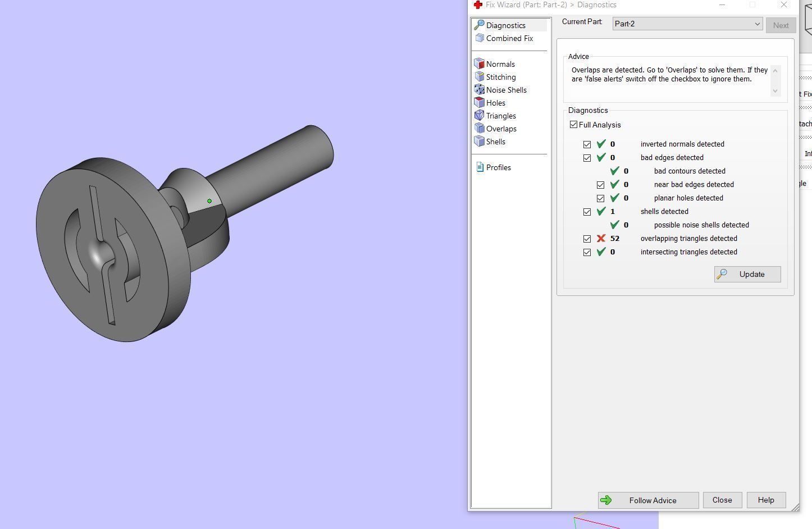
Task: Click the Triangles cube icon
Action: (479, 116)
